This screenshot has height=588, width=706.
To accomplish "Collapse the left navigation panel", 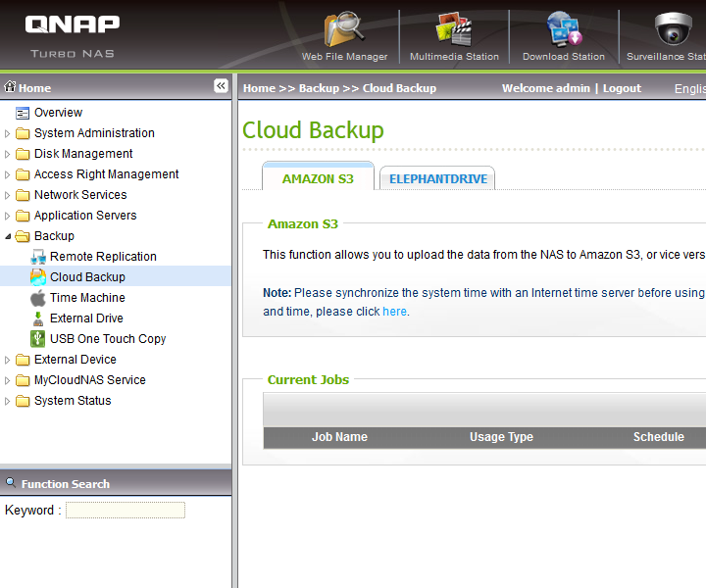I will click(221, 86).
